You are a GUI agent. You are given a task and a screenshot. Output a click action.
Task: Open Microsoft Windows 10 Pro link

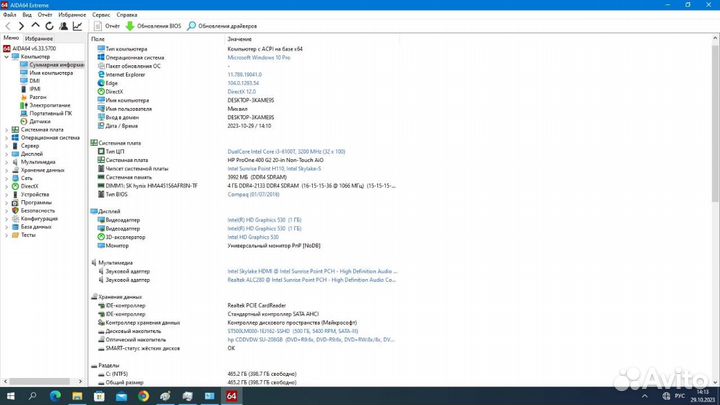click(259, 58)
